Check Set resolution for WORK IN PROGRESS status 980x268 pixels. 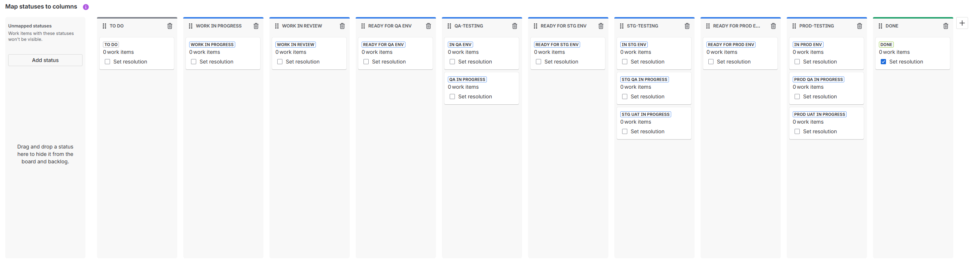pos(194,62)
